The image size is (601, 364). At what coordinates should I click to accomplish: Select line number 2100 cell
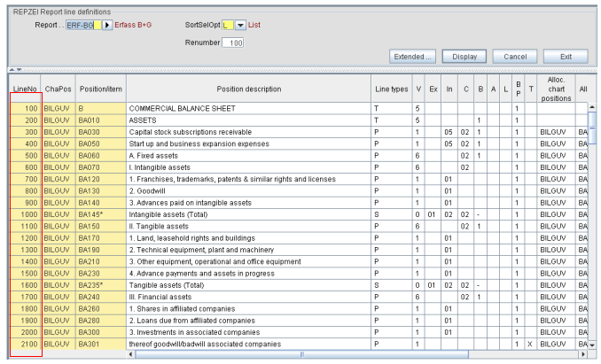[x=26, y=345]
